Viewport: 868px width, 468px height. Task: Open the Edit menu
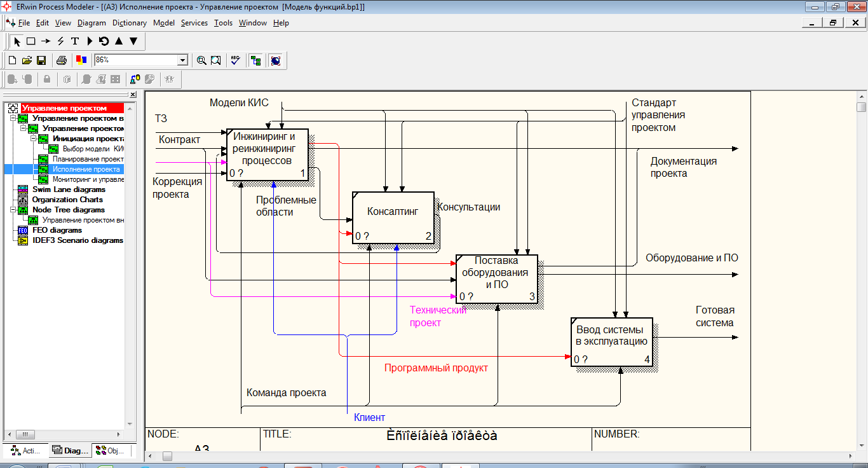tap(43, 23)
